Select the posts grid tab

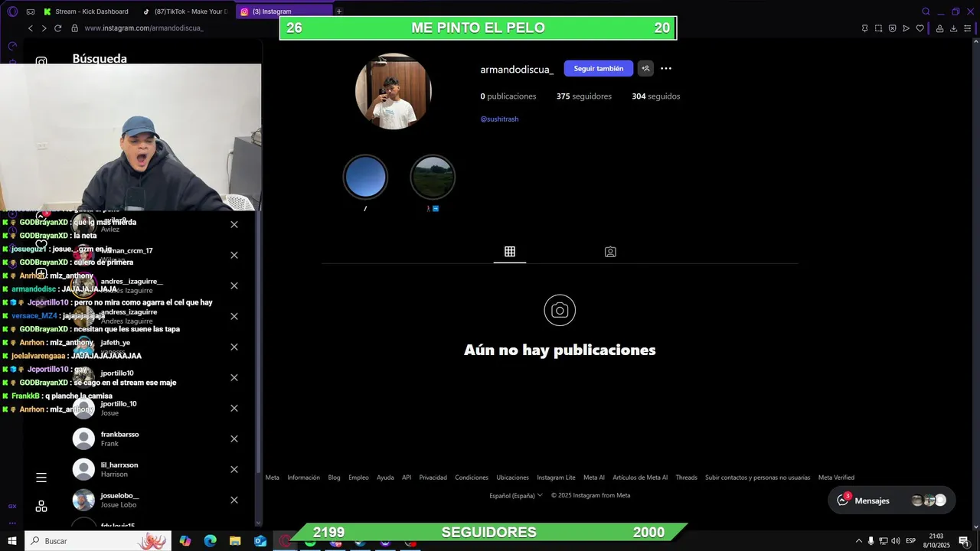click(510, 252)
